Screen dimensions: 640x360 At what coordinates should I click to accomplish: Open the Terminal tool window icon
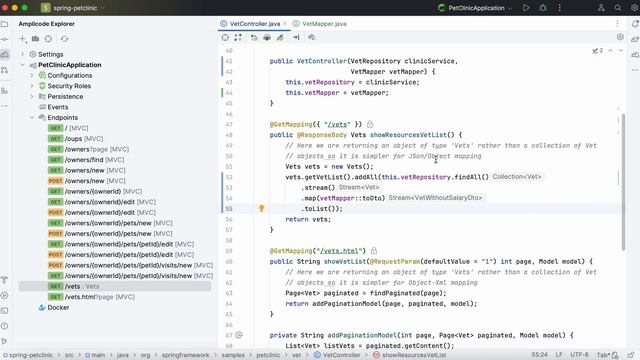4,311
